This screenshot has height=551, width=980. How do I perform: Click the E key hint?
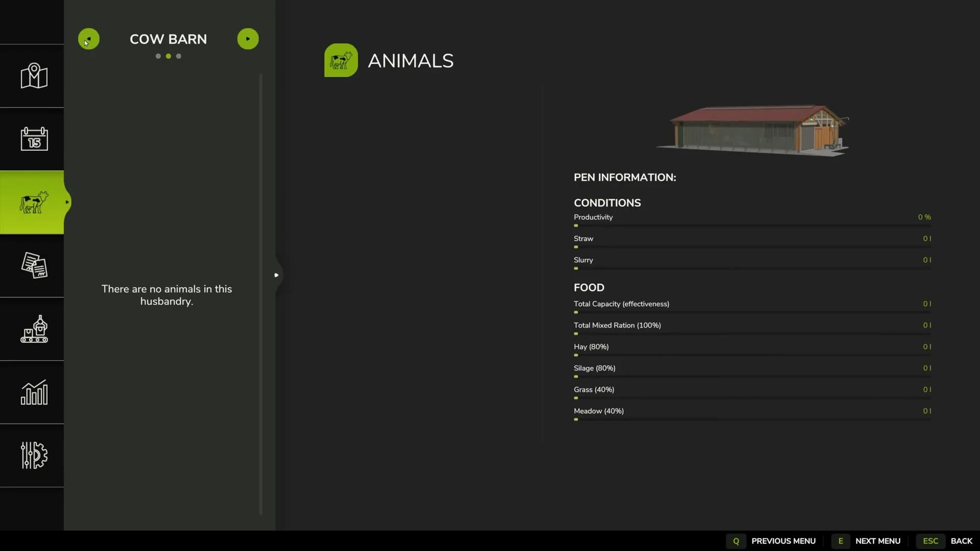coord(841,541)
